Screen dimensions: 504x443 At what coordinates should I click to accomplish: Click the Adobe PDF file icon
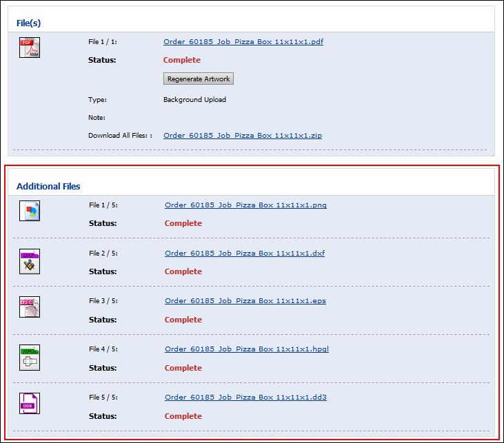click(x=30, y=48)
